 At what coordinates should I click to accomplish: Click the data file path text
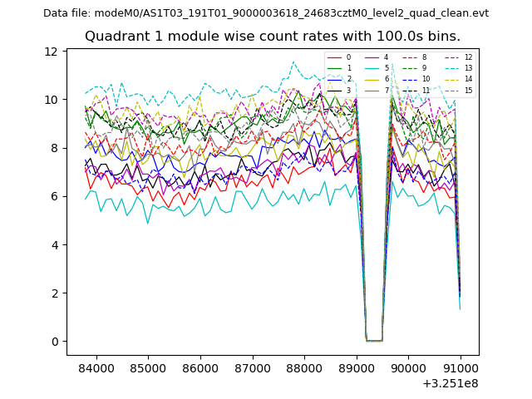pyautogui.click(x=266, y=13)
